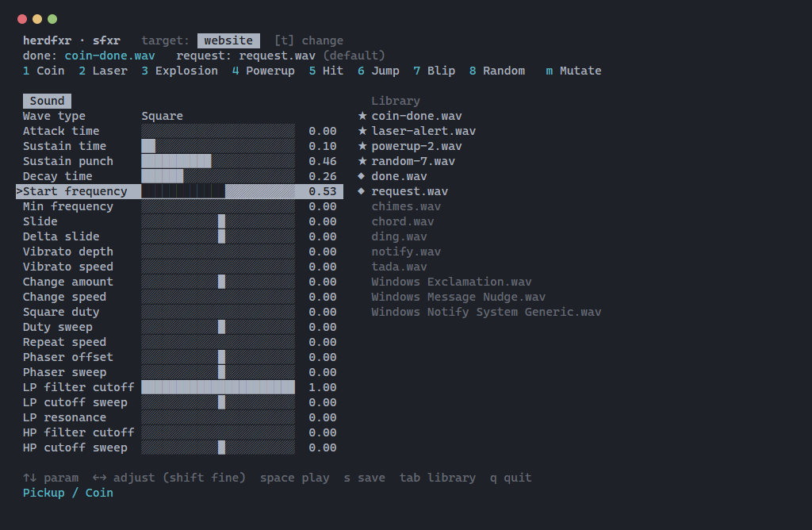The image size is (812, 530).
Task: Adjust the Attack time slider
Action: 218,131
